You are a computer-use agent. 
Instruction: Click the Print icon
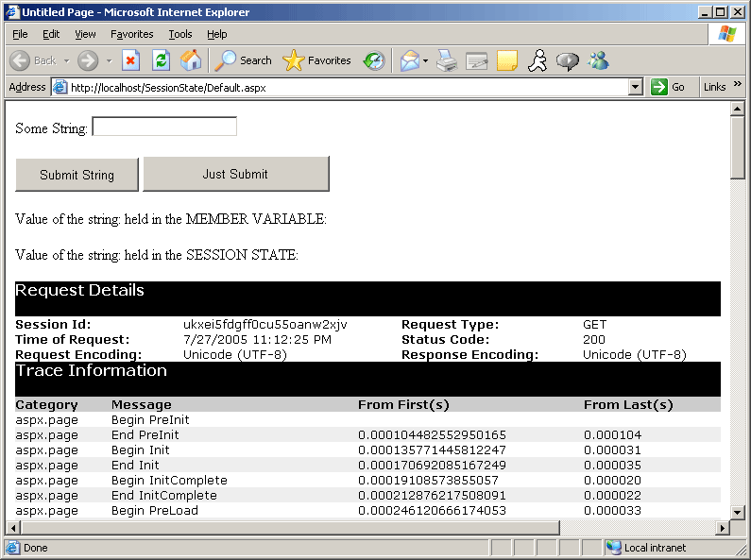(447, 60)
